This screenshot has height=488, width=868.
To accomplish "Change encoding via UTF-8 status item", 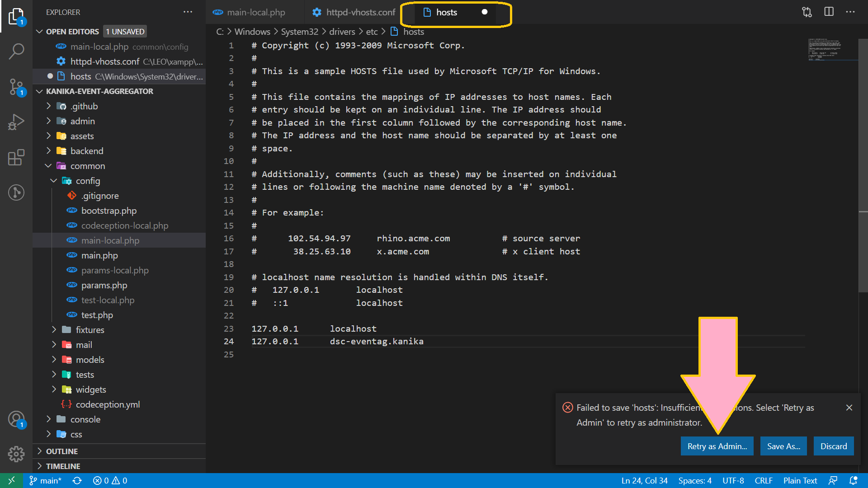I will click(733, 480).
